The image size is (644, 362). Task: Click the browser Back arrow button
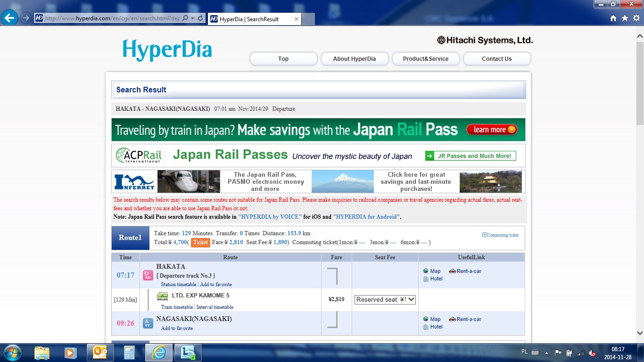[10, 18]
